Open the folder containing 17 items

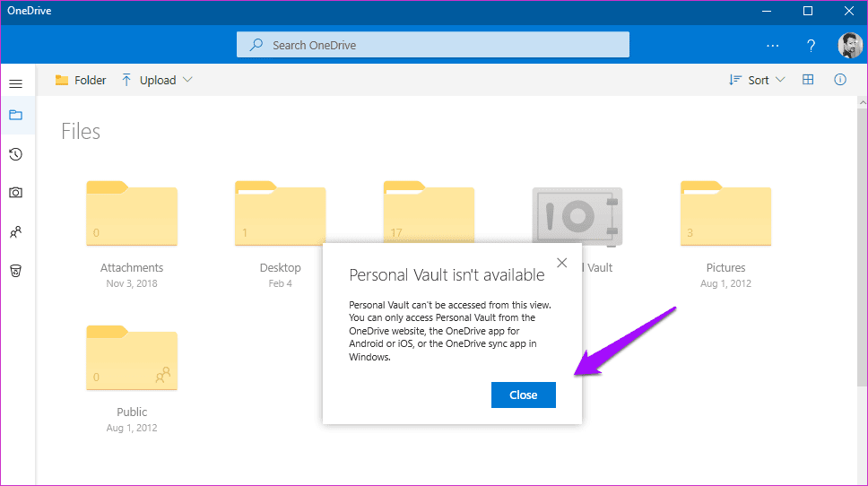429,212
